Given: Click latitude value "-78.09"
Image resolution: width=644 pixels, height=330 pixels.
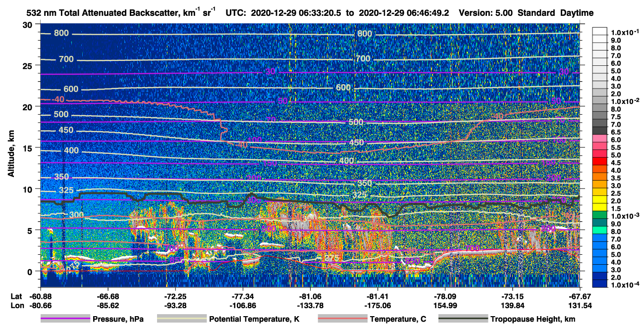Looking at the screenshot, I should coord(445,296).
